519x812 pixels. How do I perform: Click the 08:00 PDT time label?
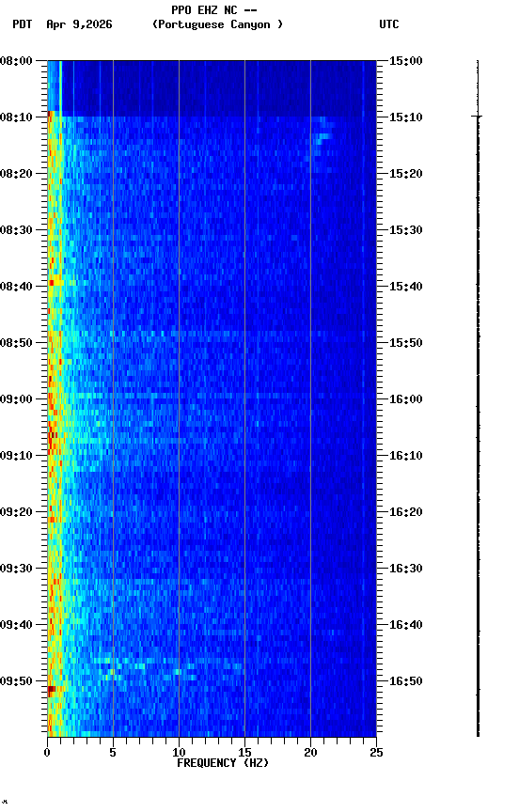pyautogui.click(x=16, y=61)
